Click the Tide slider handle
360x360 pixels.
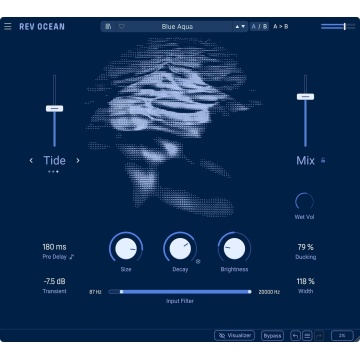[x=54, y=108]
